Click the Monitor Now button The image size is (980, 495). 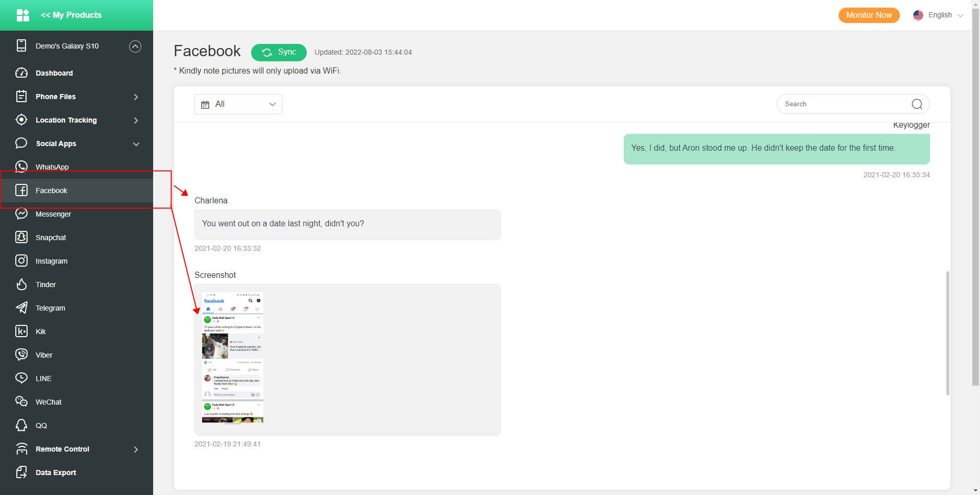click(869, 15)
